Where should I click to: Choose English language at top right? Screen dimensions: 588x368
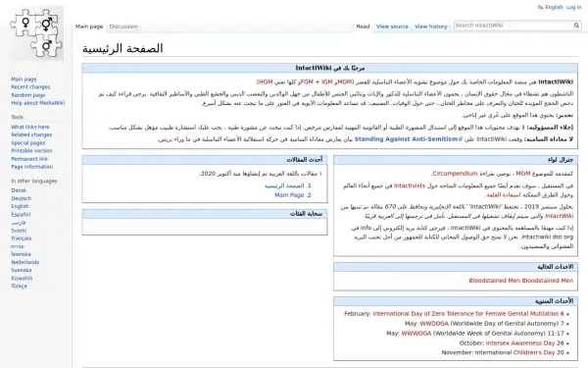(x=554, y=7)
